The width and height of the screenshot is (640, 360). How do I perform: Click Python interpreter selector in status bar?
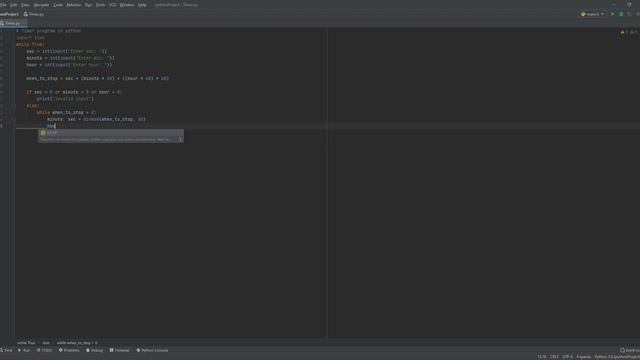pyautogui.click(x=617, y=357)
